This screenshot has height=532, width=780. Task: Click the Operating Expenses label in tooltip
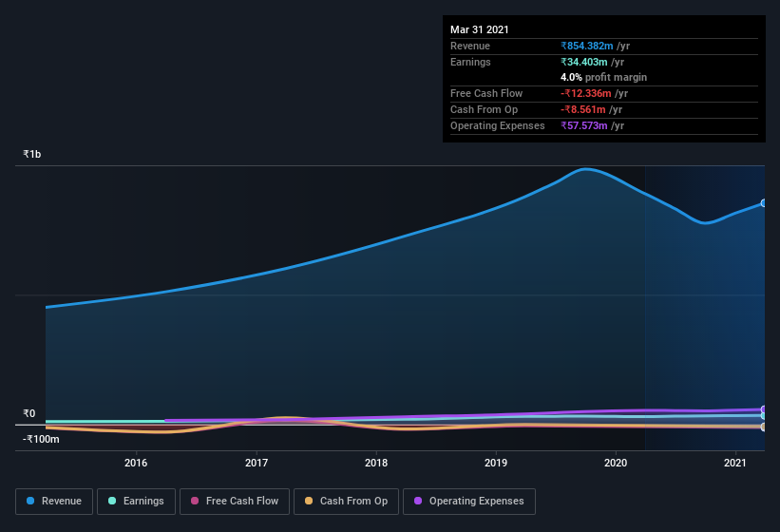coord(498,125)
